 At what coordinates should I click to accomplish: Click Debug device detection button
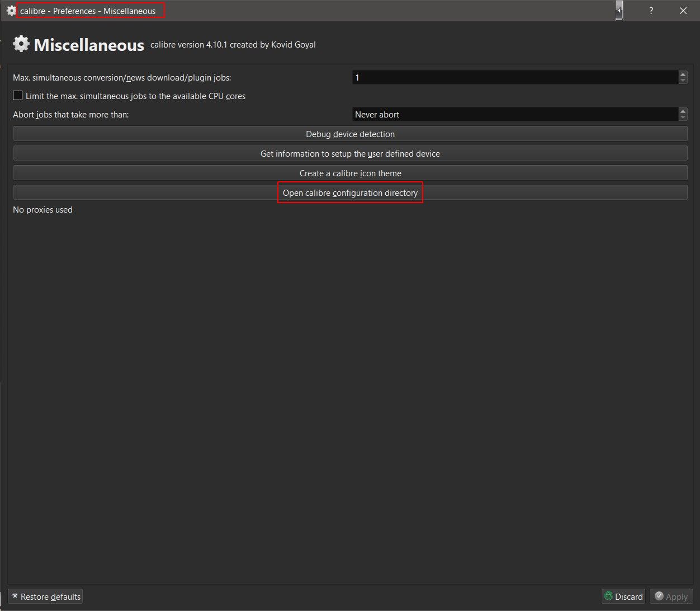[350, 134]
